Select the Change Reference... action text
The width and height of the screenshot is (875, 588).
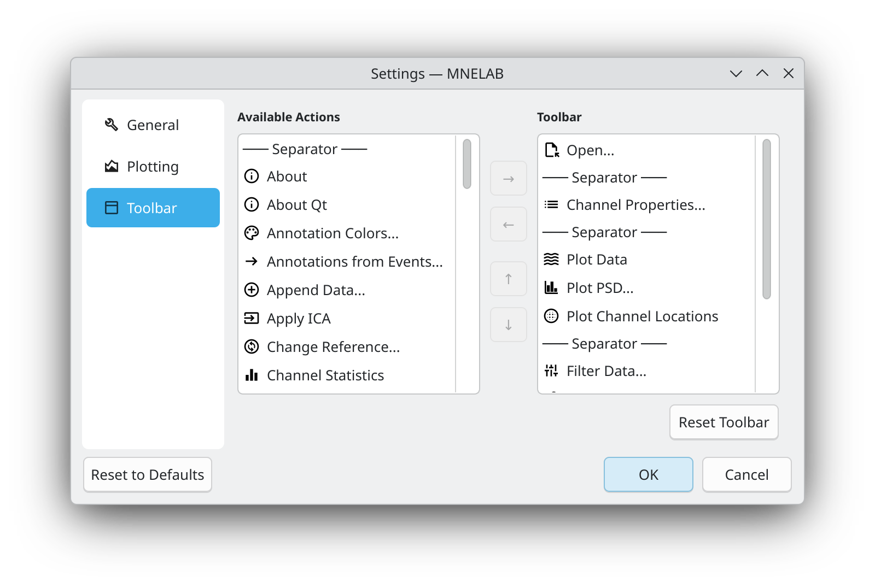click(x=334, y=347)
